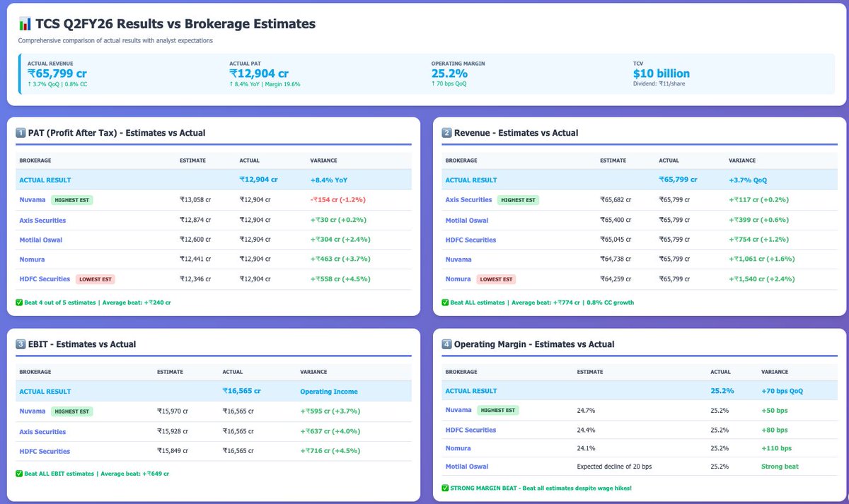Click '+3.7% QoQ' in Revenue actual result row
849x504 pixels.
[x=748, y=180]
